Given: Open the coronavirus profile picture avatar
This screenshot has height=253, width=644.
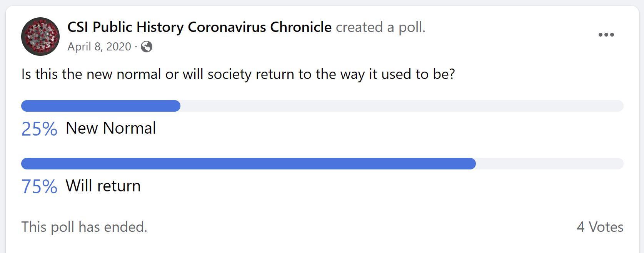Looking at the screenshot, I should click(40, 37).
